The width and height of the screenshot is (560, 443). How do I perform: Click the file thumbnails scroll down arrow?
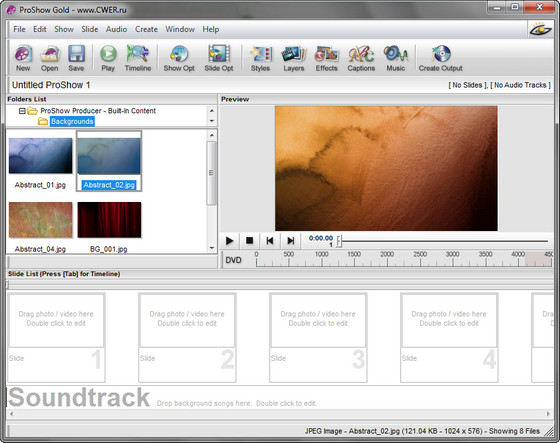[x=212, y=248]
